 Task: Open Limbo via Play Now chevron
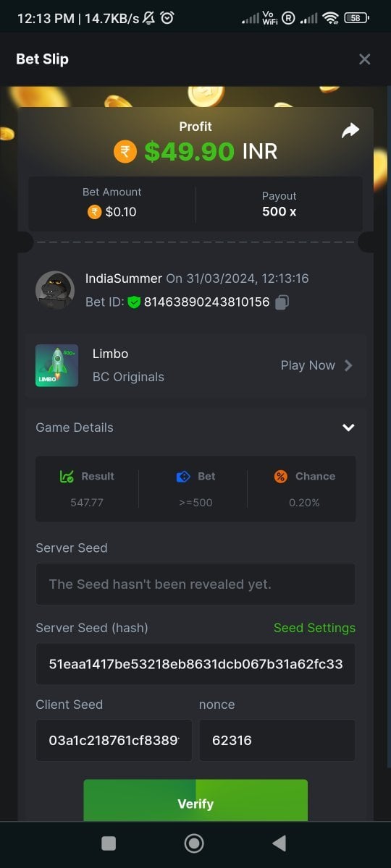pos(348,365)
